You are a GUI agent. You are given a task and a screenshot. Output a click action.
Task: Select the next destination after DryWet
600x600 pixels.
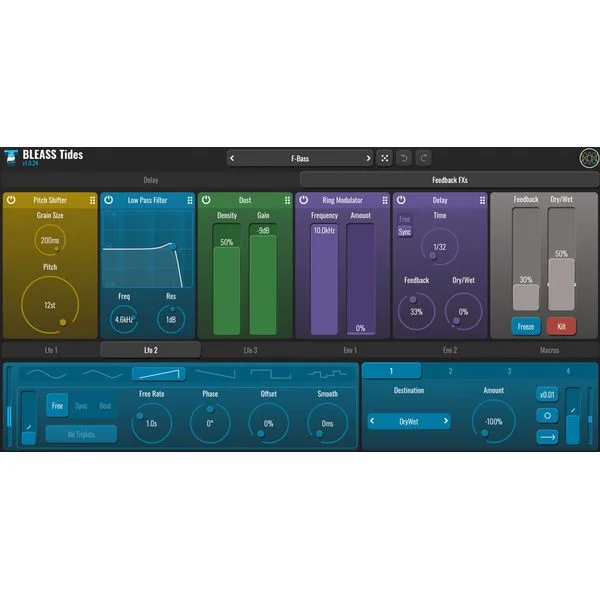445,421
